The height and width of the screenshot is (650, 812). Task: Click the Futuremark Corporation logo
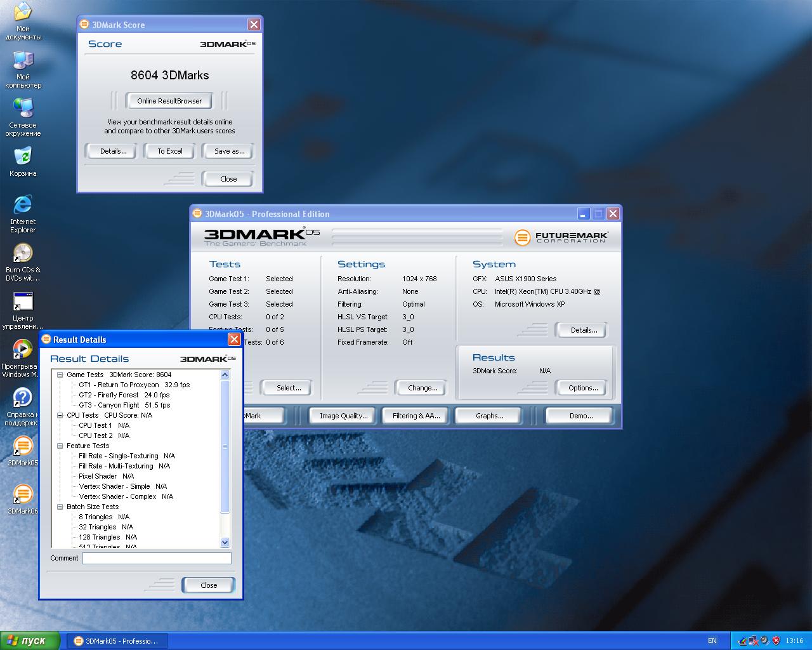[561, 237]
